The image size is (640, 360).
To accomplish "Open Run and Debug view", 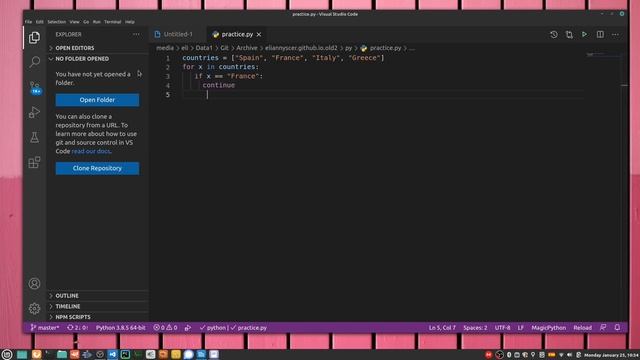I will (34, 112).
